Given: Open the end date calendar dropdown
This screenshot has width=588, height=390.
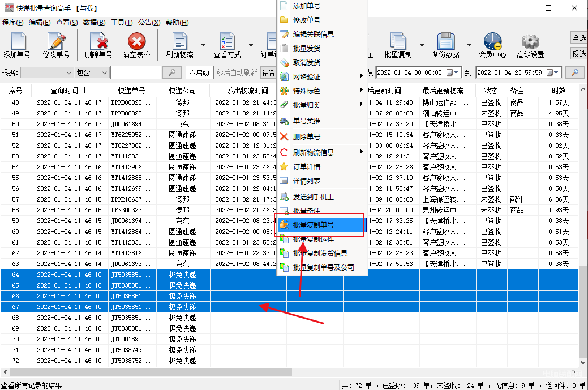Looking at the screenshot, I should (553, 72).
